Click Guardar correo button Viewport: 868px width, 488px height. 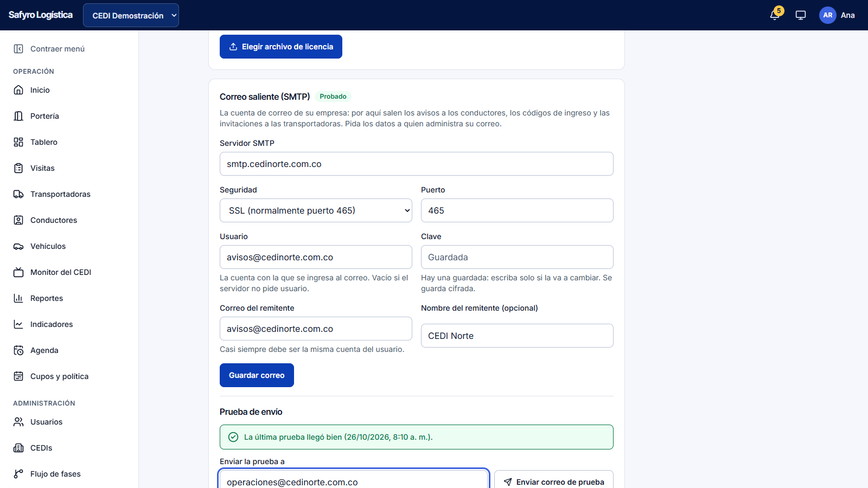pyautogui.click(x=257, y=375)
